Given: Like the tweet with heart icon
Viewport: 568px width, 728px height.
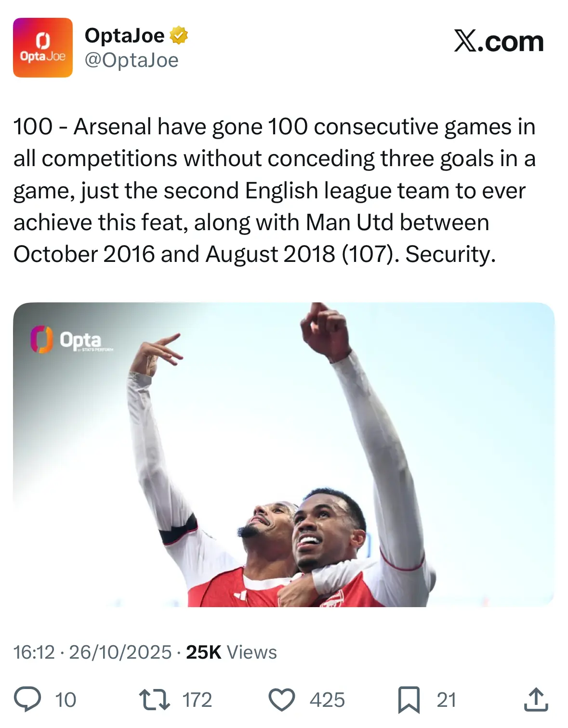Looking at the screenshot, I should [281, 700].
